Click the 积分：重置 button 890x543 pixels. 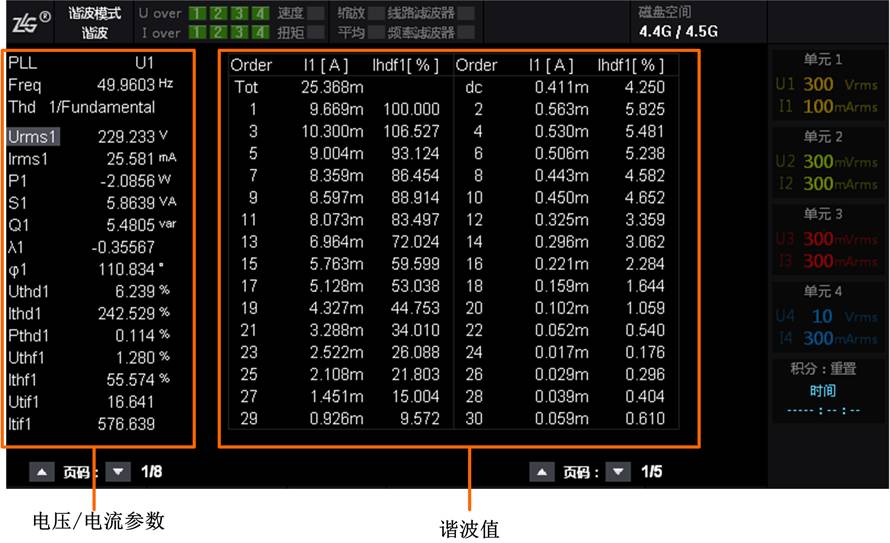pyautogui.click(x=823, y=369)
